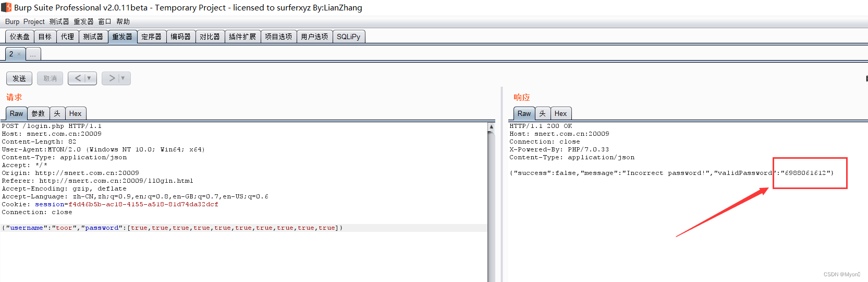Switch to the 目标 tab
Image resolution: width=868 pixels, height=282 pixels.
45,37
